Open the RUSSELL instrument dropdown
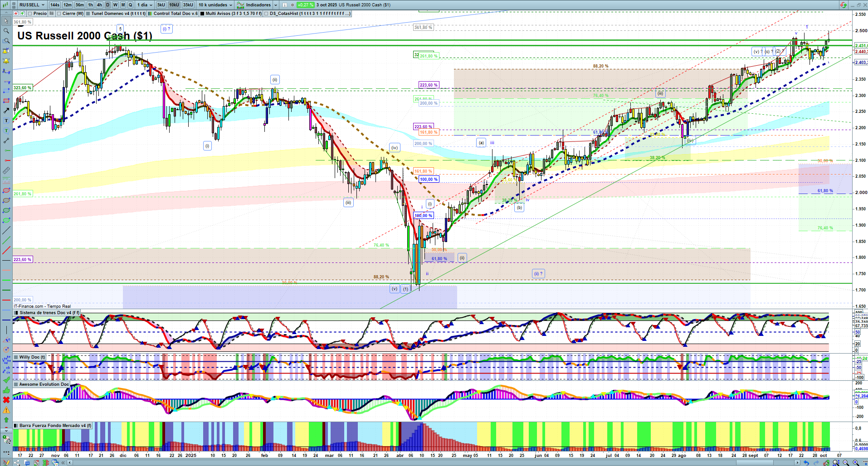The width and height of the screenshot is (868, 466). (x=32, y=5)
